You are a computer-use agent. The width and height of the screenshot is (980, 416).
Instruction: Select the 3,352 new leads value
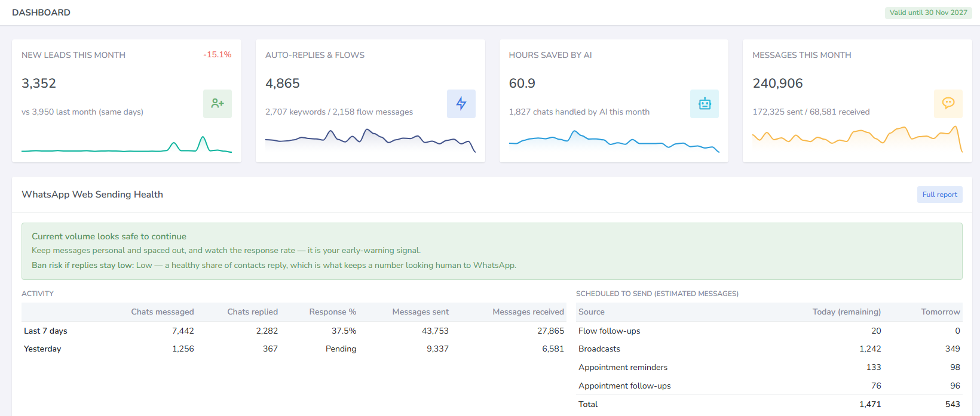[x=39, y=84]
